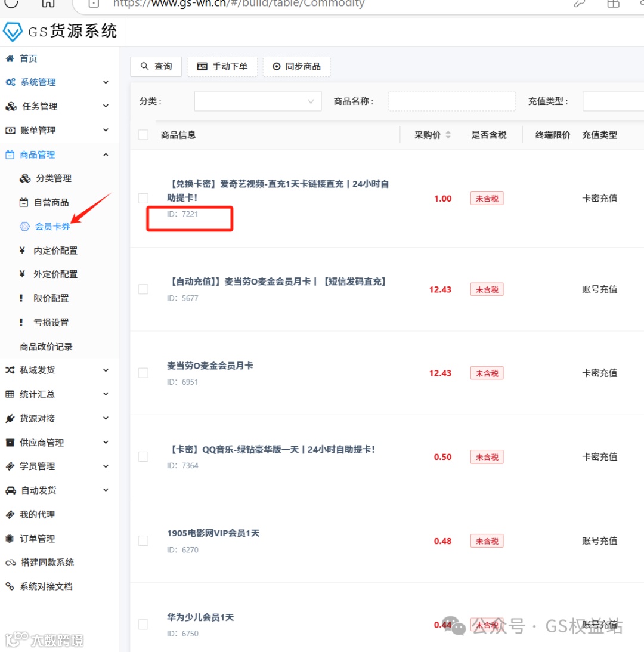This screenshot has height=652, width=644.
Task: Click the 分类管理 icon
Action: pyautogui.click(x=25, y=178)
